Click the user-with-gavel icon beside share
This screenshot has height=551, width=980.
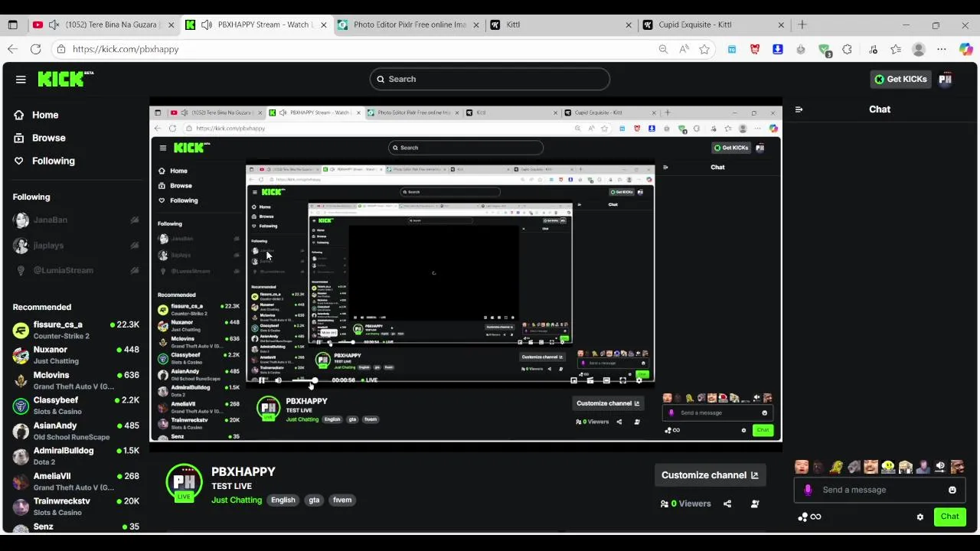(x=755, y=504)
